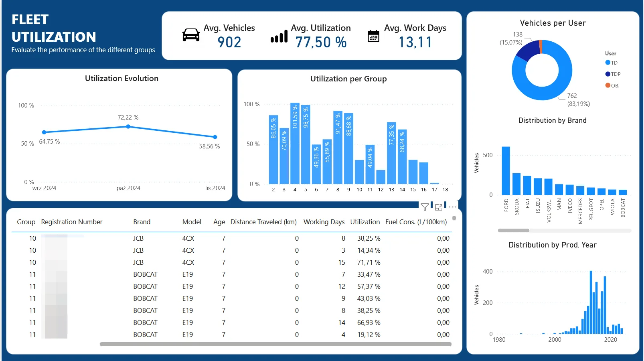Click the 57,37 % utilization cell

pos(369,286)
